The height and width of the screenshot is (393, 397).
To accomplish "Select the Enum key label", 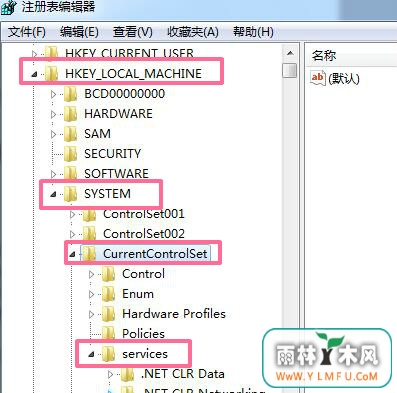I will (x=138, y=294).
